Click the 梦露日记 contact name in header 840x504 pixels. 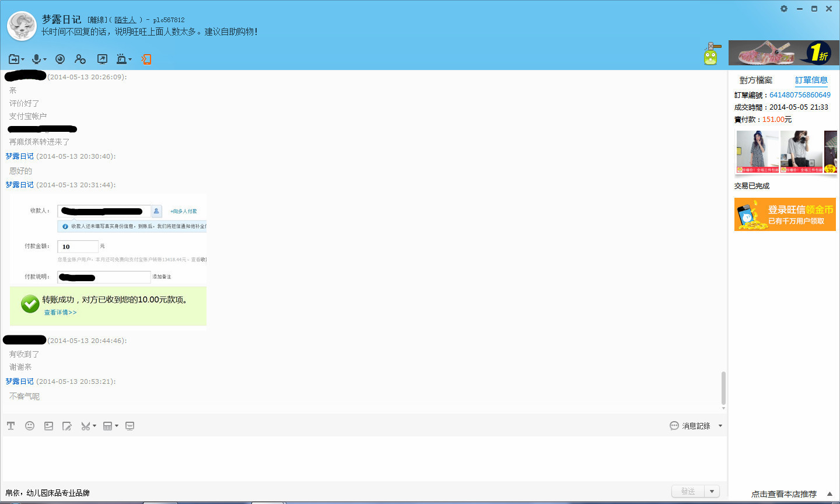(x=61, y=19)
